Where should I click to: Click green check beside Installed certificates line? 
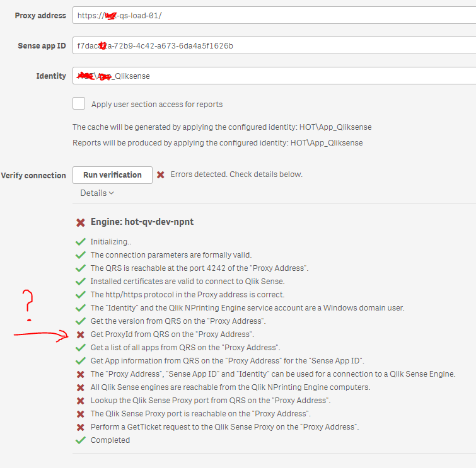(x=80, y=282)
